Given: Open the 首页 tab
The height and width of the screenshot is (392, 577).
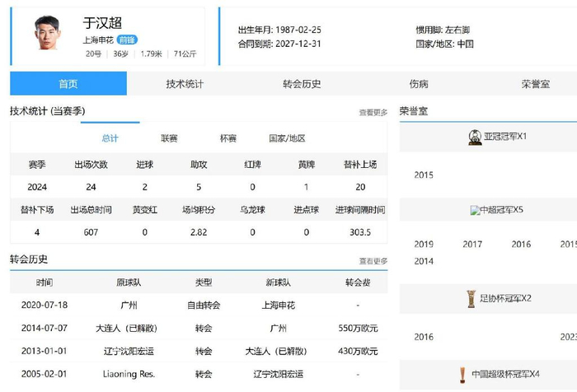Looking at the screenshot, I should 68,84.
